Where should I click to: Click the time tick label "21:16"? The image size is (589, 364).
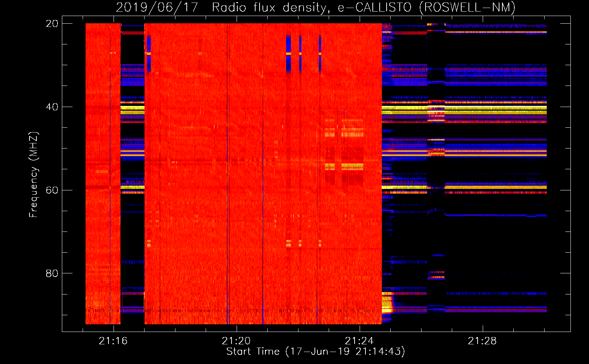coord(113,341)
